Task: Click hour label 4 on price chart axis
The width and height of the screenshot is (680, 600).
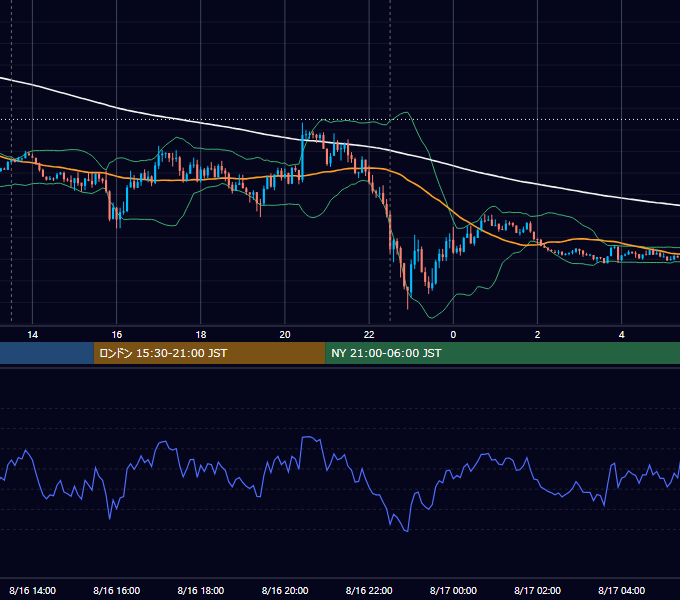Action: [621, 335]
